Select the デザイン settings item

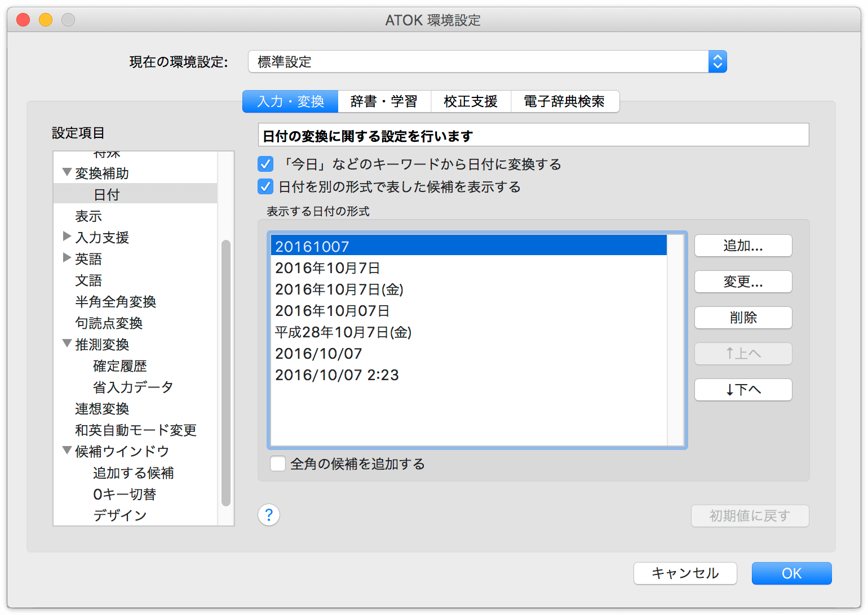135,515
